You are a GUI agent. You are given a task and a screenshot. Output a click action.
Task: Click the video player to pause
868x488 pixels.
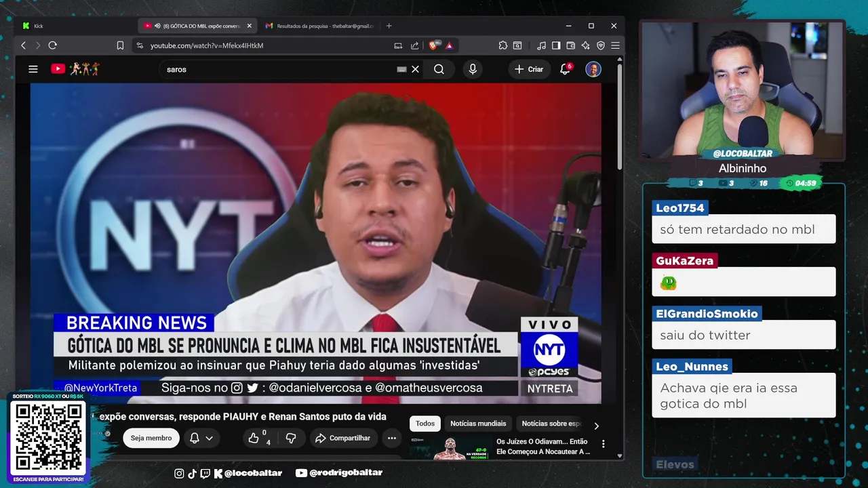[x=316, y=243]
